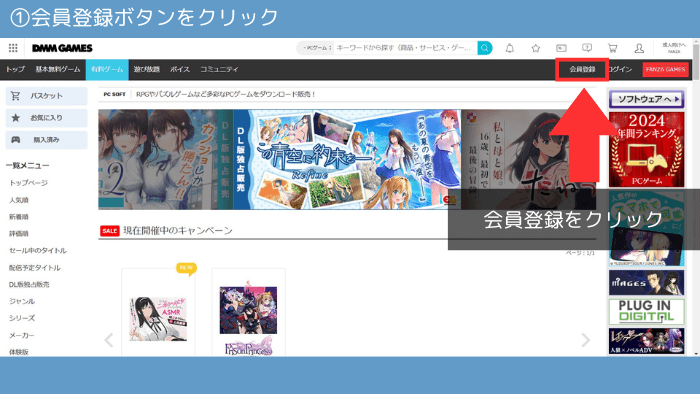Viewport: 700px width, 394px height.
Task: Click the 会員登録 button
Action: tap(582, 69)
